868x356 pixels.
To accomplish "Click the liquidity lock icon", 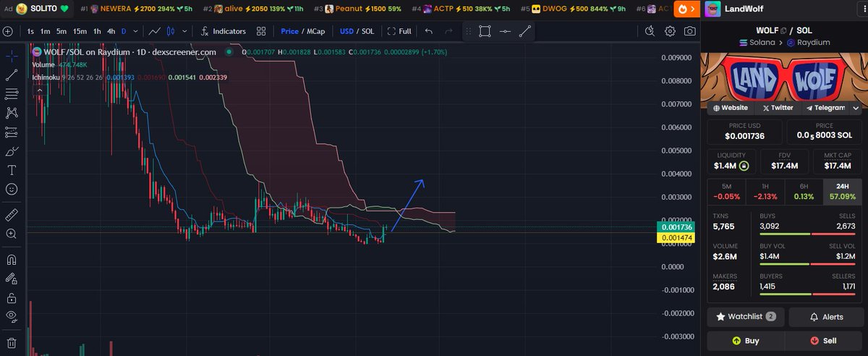I will point(744,166).
